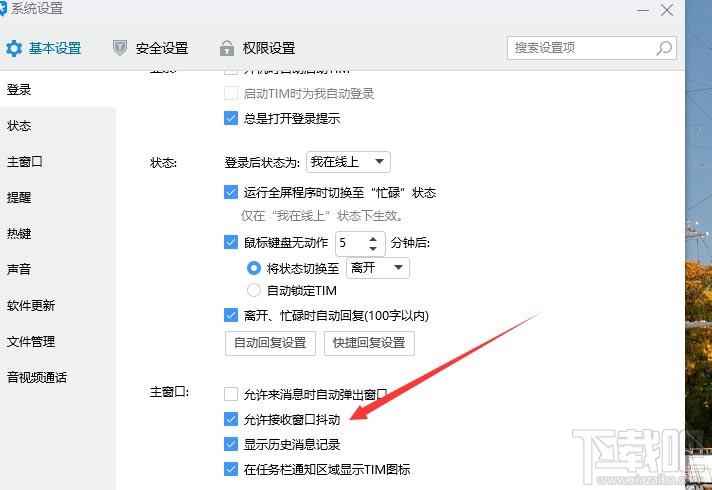This screenshot has height=490, width=712.
Task: Select 主窗口 in the sidebar
Action: click(58, 161)
